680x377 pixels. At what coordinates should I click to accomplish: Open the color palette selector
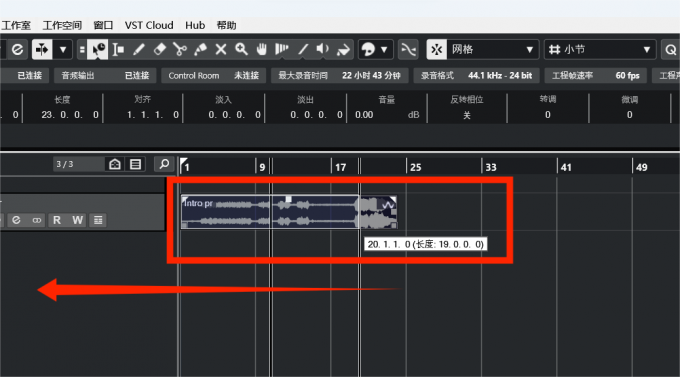click(368, 49)
